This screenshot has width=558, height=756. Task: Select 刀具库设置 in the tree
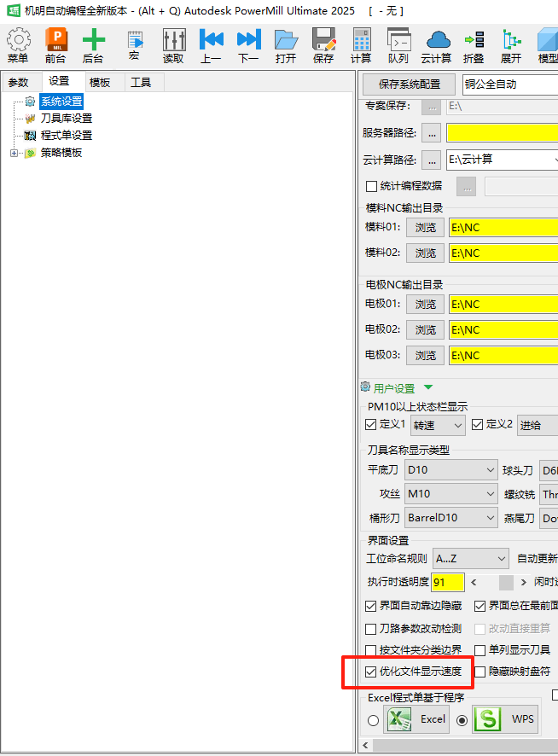click(x=66, y=119)
